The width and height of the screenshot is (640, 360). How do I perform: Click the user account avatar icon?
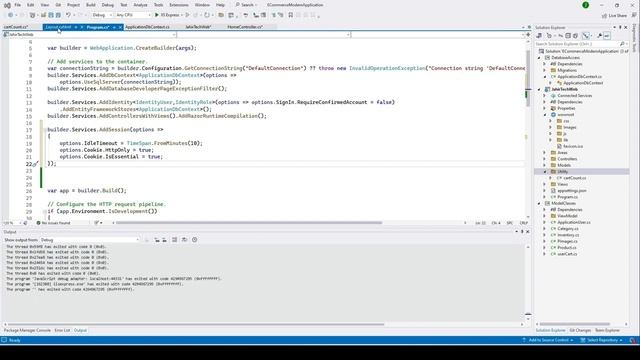[x=585, y=5]
